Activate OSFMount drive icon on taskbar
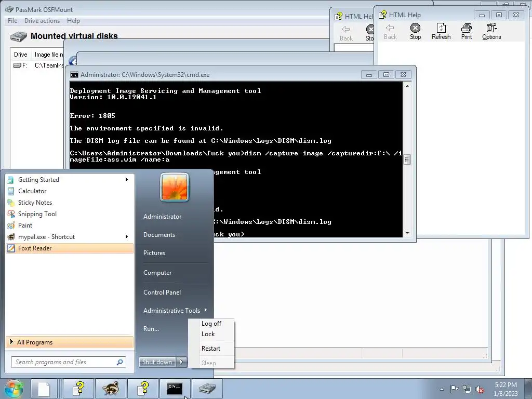 tap(207, 389)
